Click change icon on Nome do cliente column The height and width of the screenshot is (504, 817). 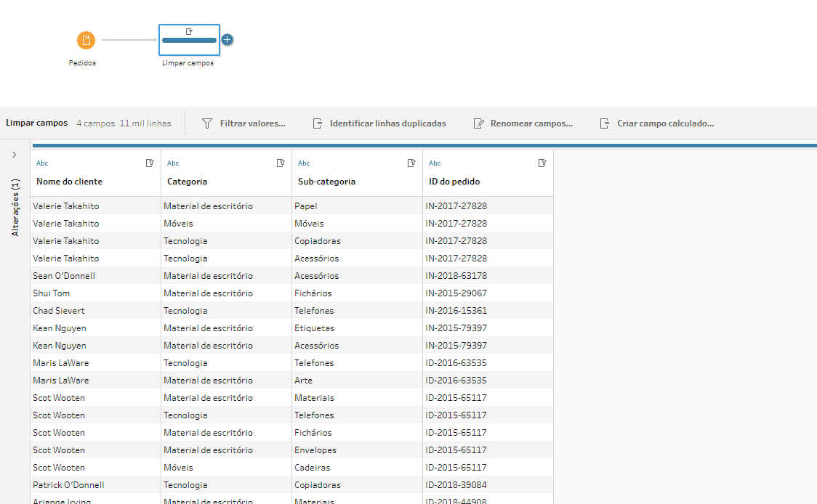[x=150, y=163]
